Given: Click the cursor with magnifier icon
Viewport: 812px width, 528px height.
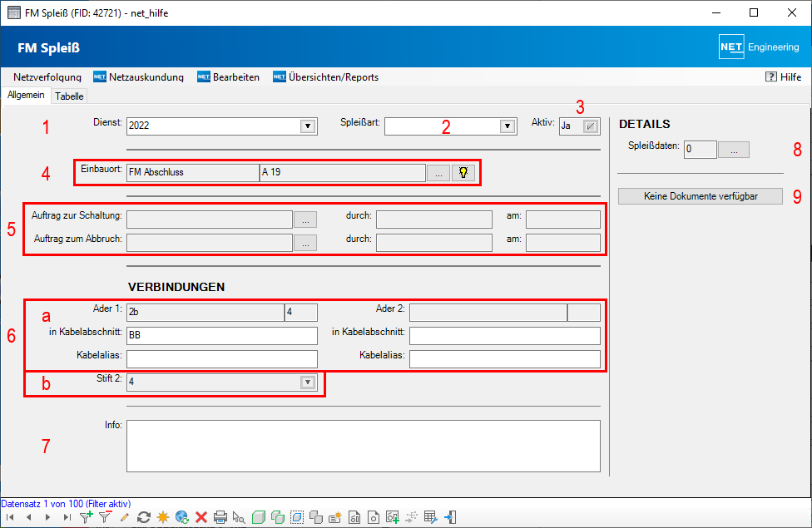Looking at the screenshot, I should [x=239, y=516].
